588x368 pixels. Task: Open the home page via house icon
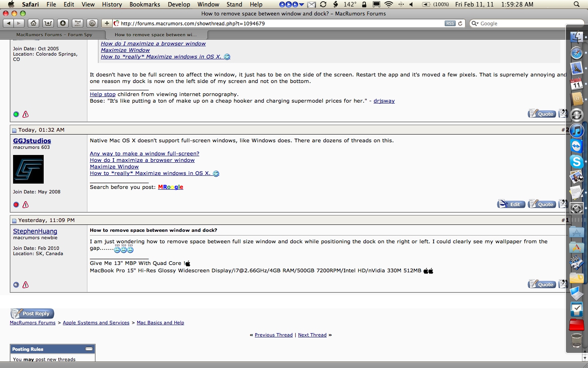[33, 23]
